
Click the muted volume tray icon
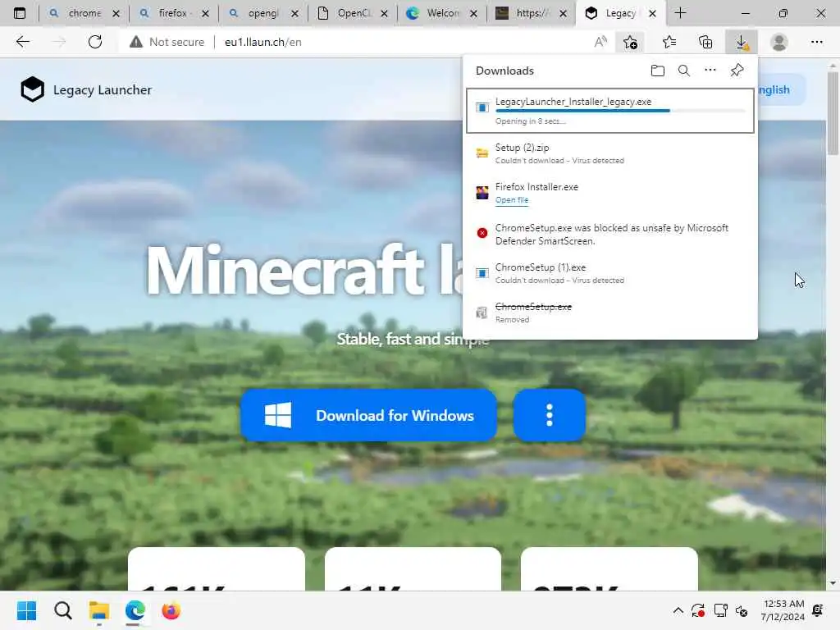click(x=742, y=610)
